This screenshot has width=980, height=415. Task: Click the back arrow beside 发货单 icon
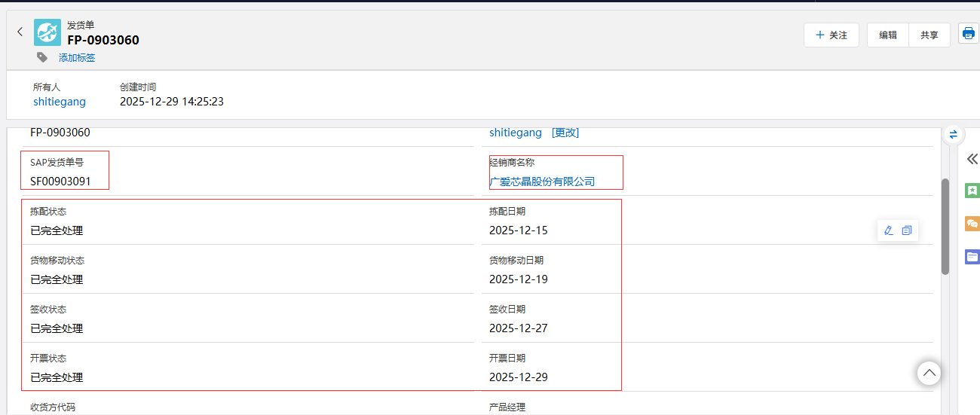(x=20, y=32)
